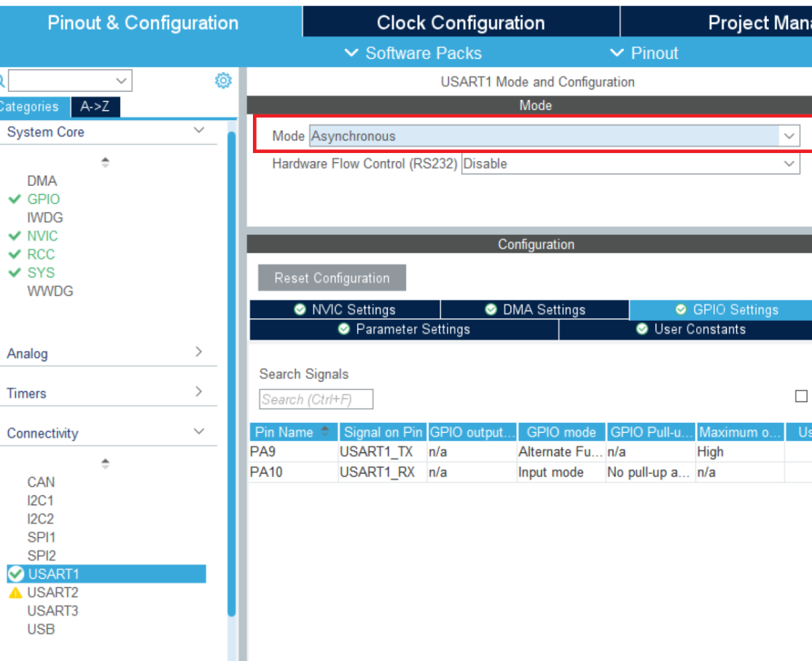Switch to Pinout & Configuration tab
The height and width of the screenshot is (661, 812).
pyautogui.click(x=151, y=22)
